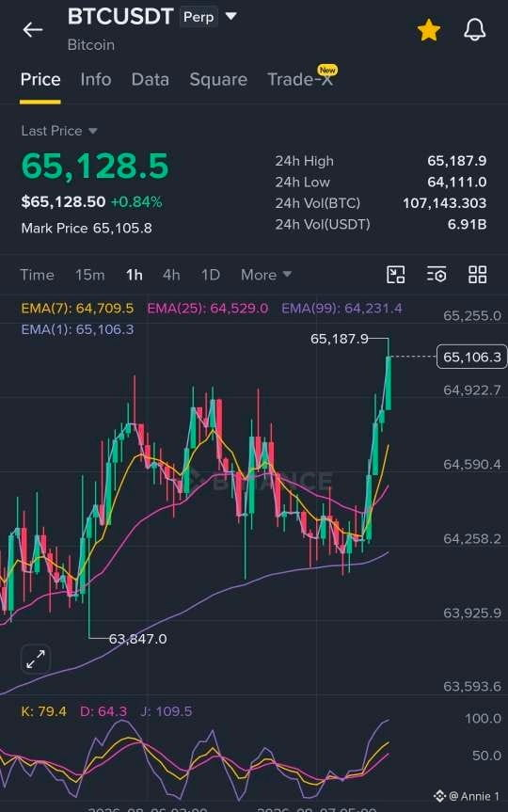
Task: Tap the 24h Vol(BTC) value 107,143.303
Action: pos(444,203)
